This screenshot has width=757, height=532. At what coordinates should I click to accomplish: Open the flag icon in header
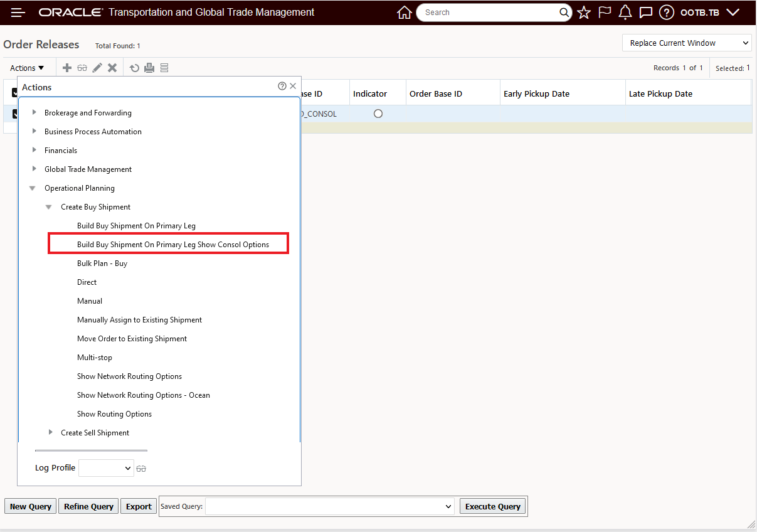pyautogui.click(x=605, y=12)
